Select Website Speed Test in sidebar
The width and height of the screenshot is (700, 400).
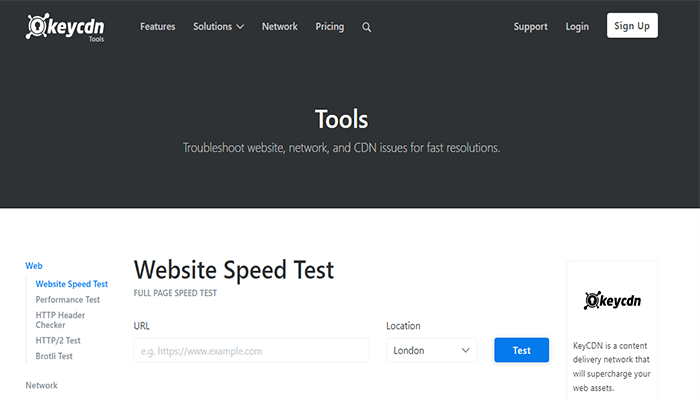pyautogui.click(x=71, y=284)
